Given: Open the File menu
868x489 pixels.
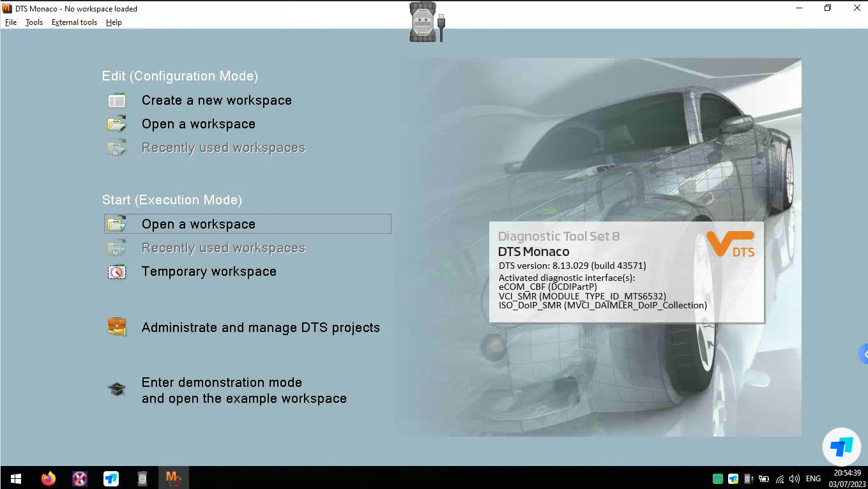Looking at the screenshot, I should click(x=11, y=22).
